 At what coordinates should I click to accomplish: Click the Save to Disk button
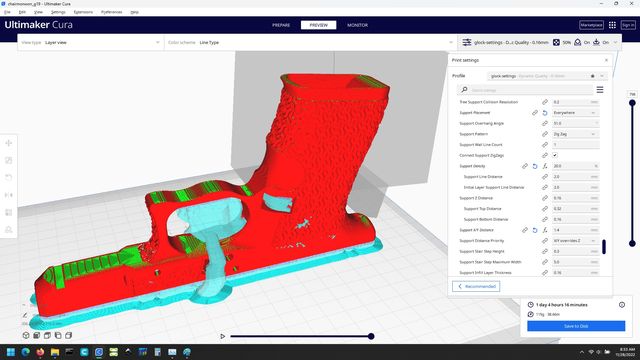pos(576,326)
